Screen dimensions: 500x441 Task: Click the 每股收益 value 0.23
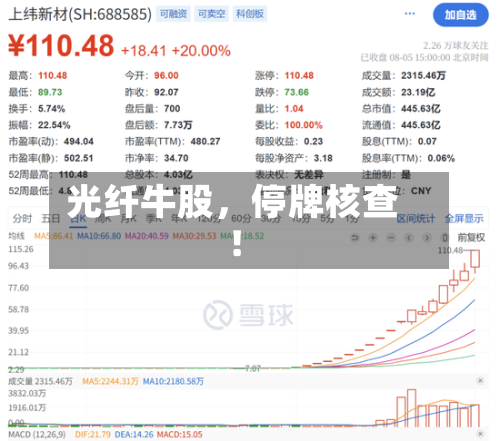click(313, 141)
